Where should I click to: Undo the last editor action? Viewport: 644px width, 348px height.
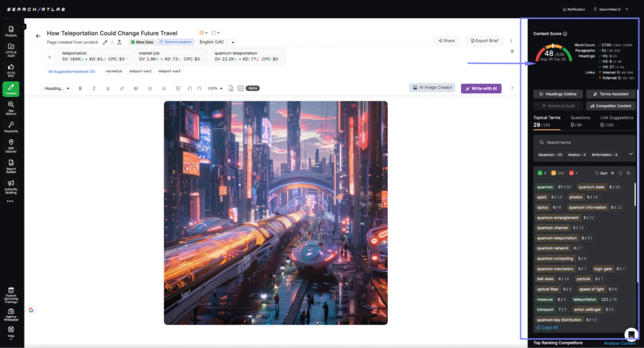[190, 88]
